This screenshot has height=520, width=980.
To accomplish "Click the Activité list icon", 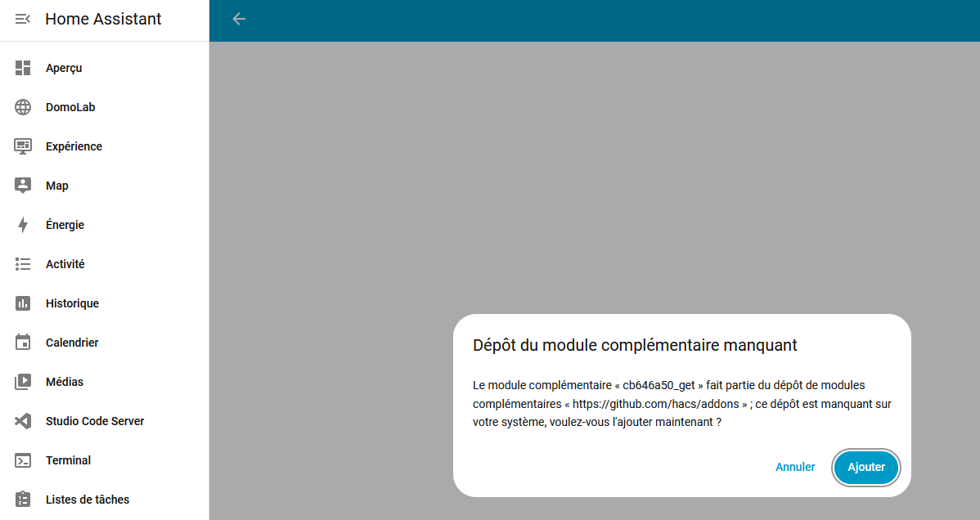I will [23, 264].
